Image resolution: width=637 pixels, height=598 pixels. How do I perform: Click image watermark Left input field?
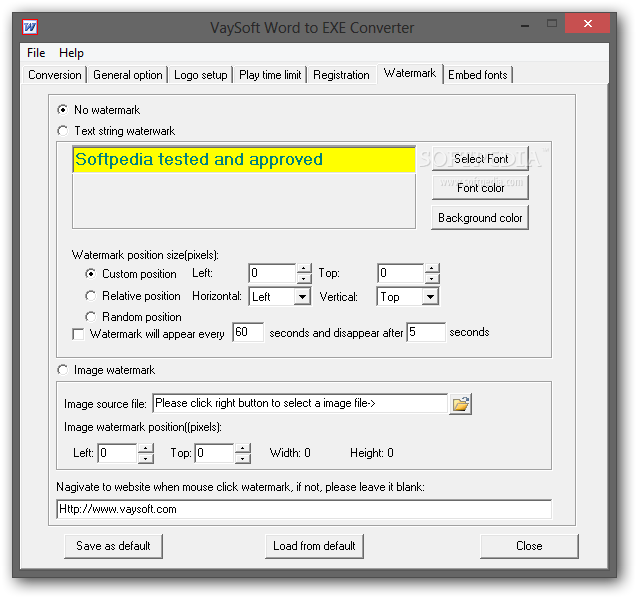117,453
